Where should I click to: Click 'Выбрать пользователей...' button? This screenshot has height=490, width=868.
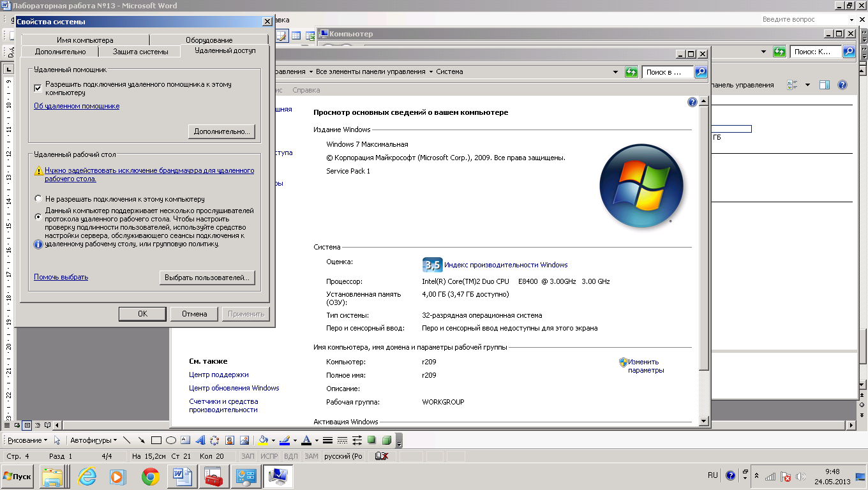(x=207, y=278)
